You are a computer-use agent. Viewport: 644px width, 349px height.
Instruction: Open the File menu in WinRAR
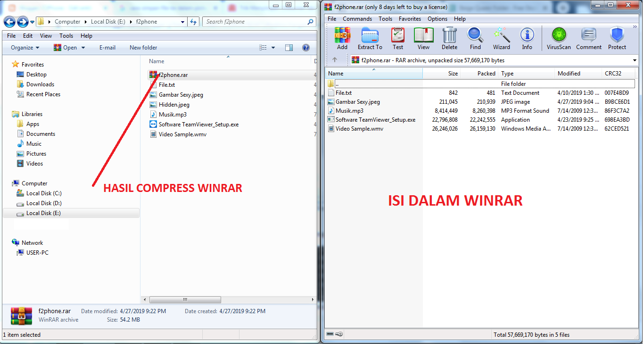point(332,19)
